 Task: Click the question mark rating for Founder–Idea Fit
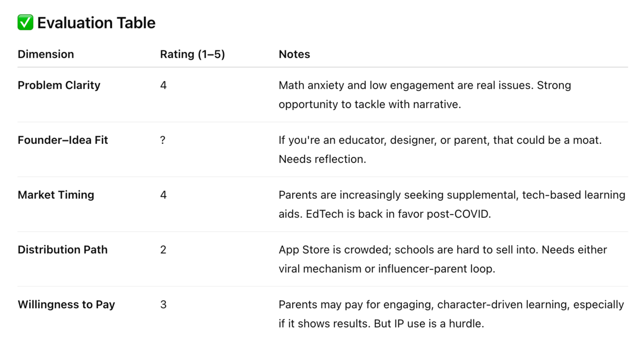(x=162, y=140)
